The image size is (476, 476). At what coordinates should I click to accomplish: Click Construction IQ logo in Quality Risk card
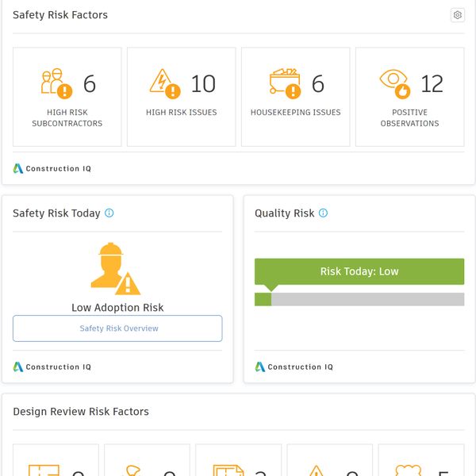tap(294, 367)
